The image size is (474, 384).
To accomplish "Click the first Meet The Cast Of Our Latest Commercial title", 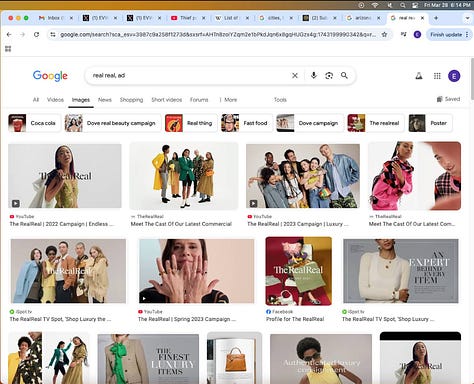I will tap(181, 224).
